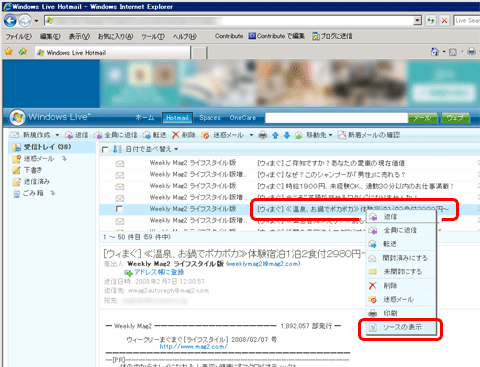
Task: Click 転送 in the mail toolbar
Action: pyautogui.click(x=154, y=135)
